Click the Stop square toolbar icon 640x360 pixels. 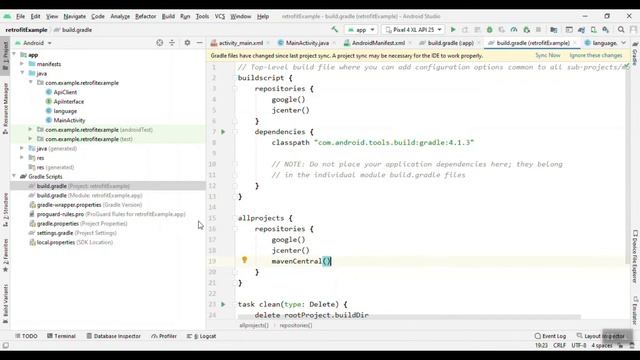pos(538,30)
